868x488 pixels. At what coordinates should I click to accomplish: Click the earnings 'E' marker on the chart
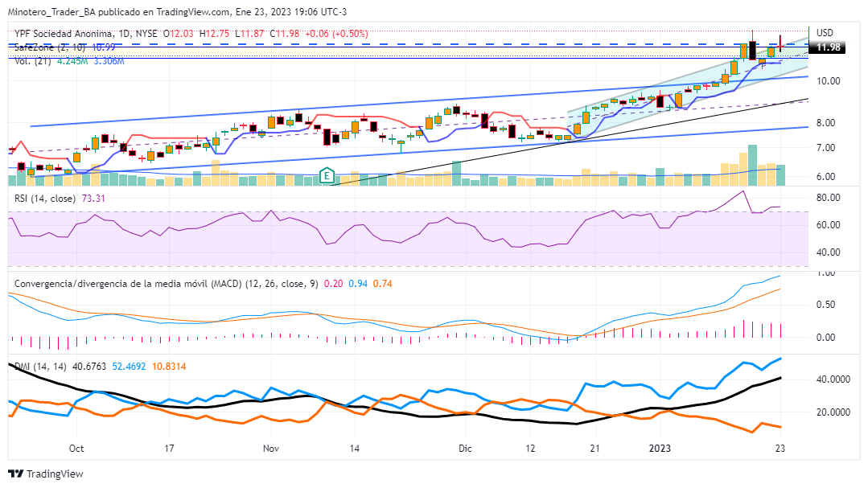327,177
